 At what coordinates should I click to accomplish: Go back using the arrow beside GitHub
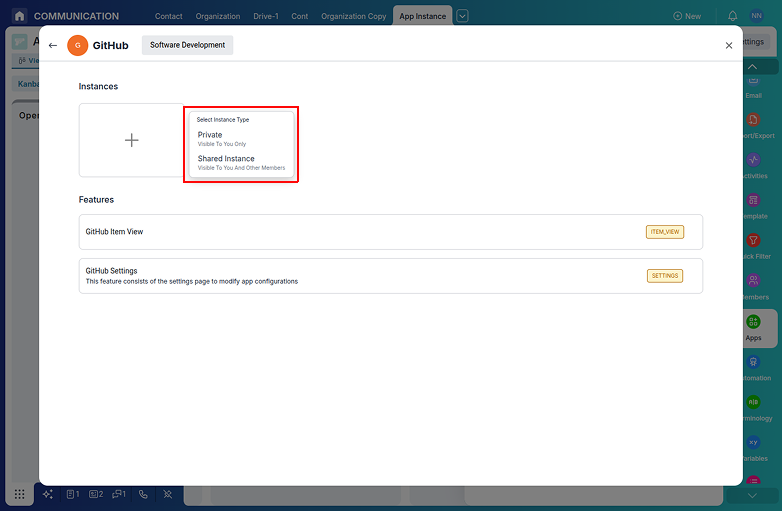click(53, 45)
